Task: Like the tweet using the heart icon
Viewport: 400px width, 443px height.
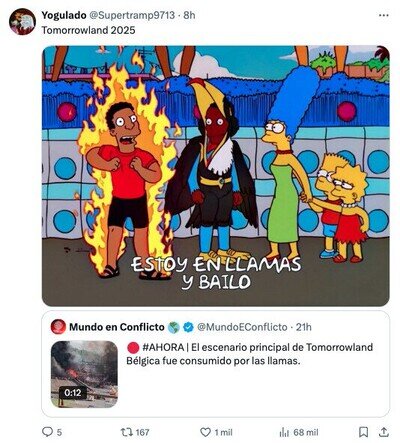Action: pyautogui.click(x=205, y=432)
